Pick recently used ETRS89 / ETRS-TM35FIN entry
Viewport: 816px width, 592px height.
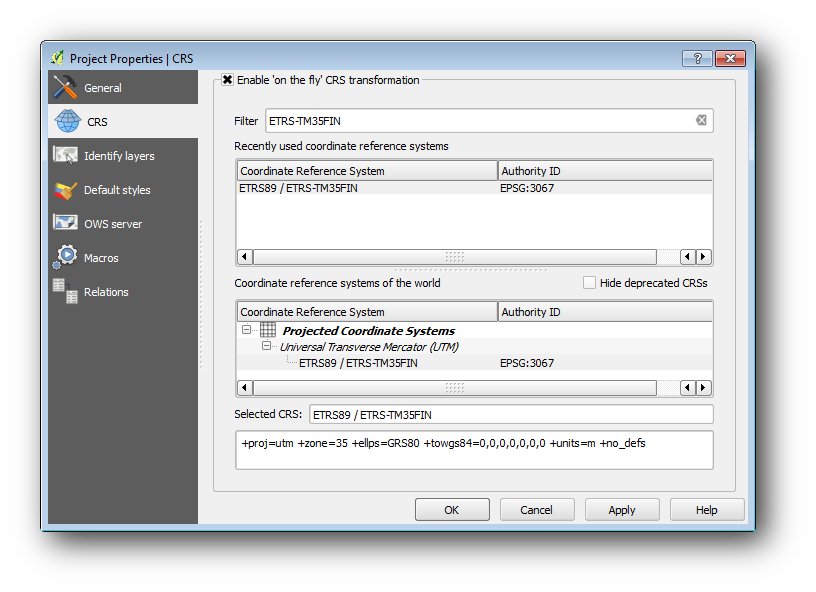point(298,188)
